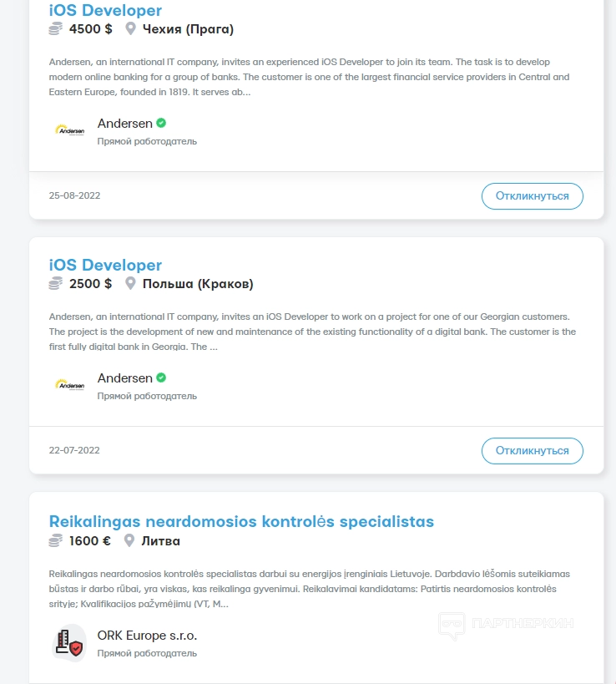Click the Andersen logo in the Kraków listing

69,385
